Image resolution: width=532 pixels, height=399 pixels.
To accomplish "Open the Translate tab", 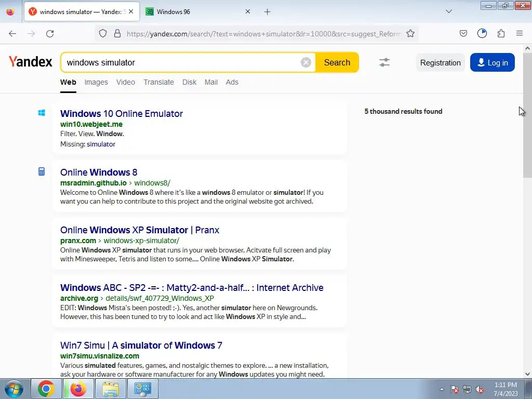I will pos(158,83).
